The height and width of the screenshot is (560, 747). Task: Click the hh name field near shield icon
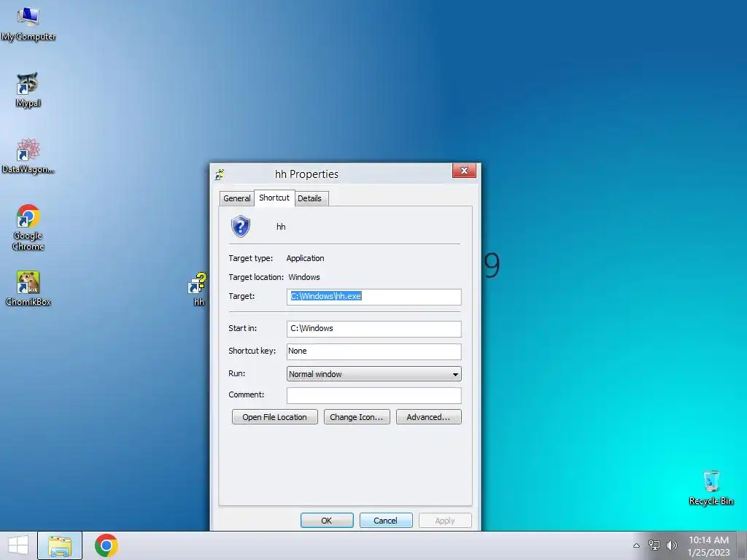(x=281, y=227)
